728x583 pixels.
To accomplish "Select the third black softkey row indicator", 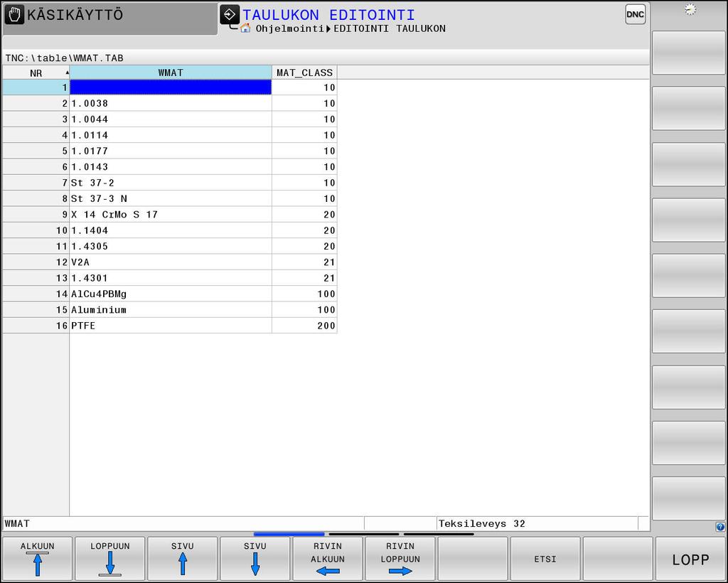I will (x=439, y=534).
